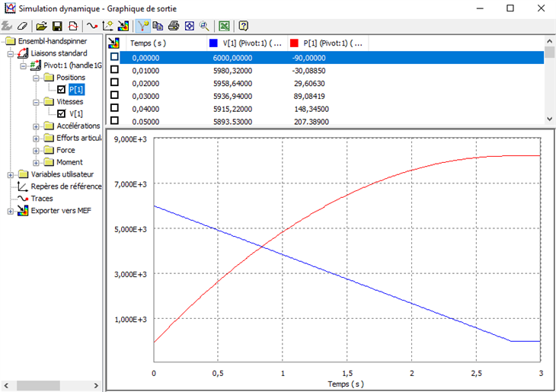
Task: Click the save floppy disk toolbar icon
Action: [57, 26]
